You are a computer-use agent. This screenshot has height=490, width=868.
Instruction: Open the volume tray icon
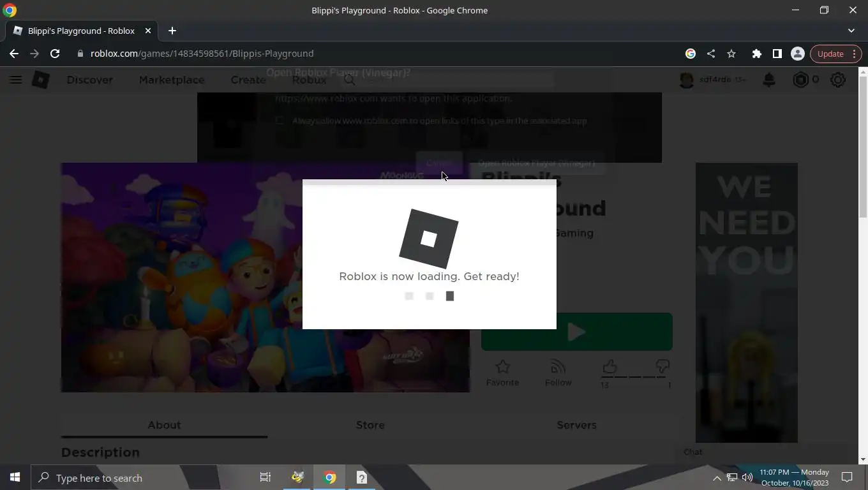pyautogui.click(x=747, y=478)
